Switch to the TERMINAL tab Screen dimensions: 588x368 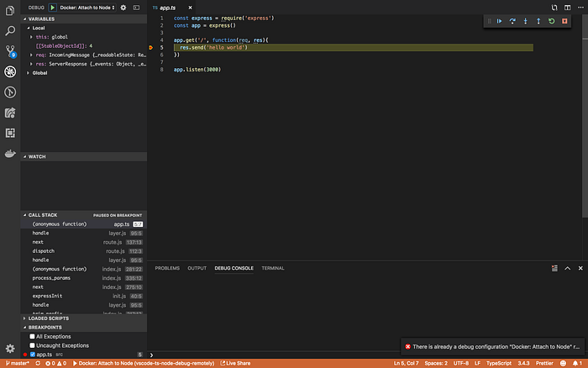point(273,268)
